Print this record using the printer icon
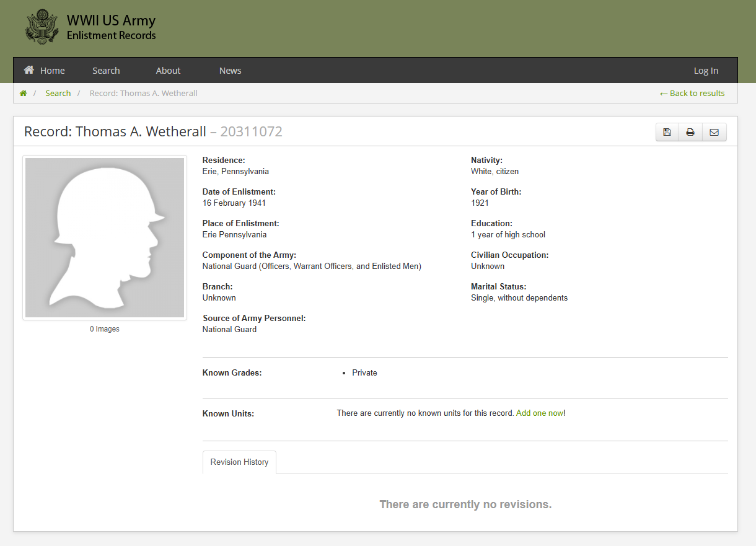The width and height of the screenshot is (756, 546). 690,132
